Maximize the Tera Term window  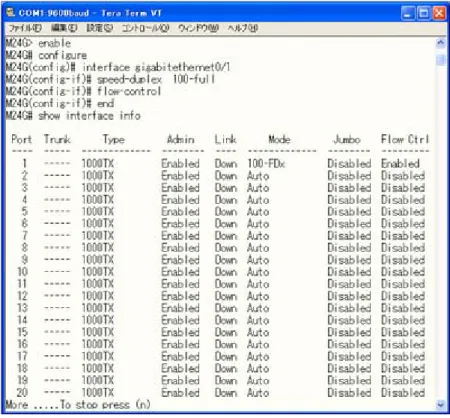[424, 13]
